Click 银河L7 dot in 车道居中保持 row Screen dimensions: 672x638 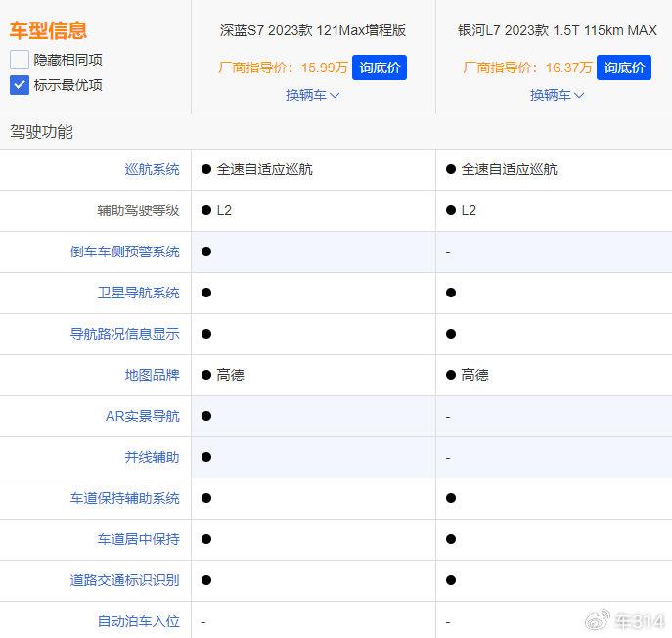(450, 539)
